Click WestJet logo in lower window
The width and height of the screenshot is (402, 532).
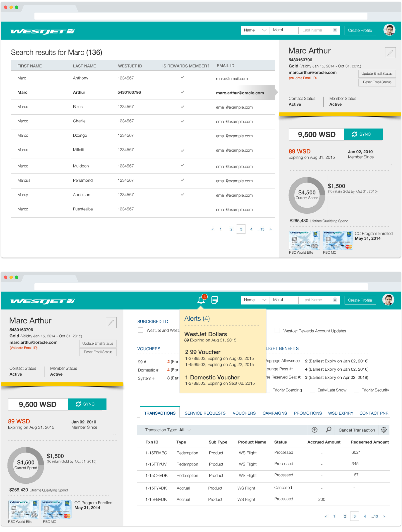pos(42,301)
